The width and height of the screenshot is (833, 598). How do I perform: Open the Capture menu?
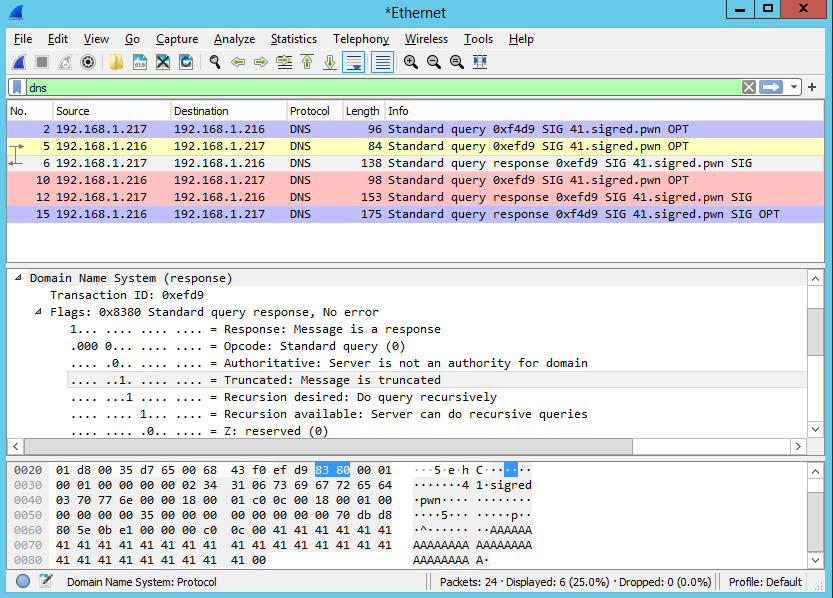[177, 39]
